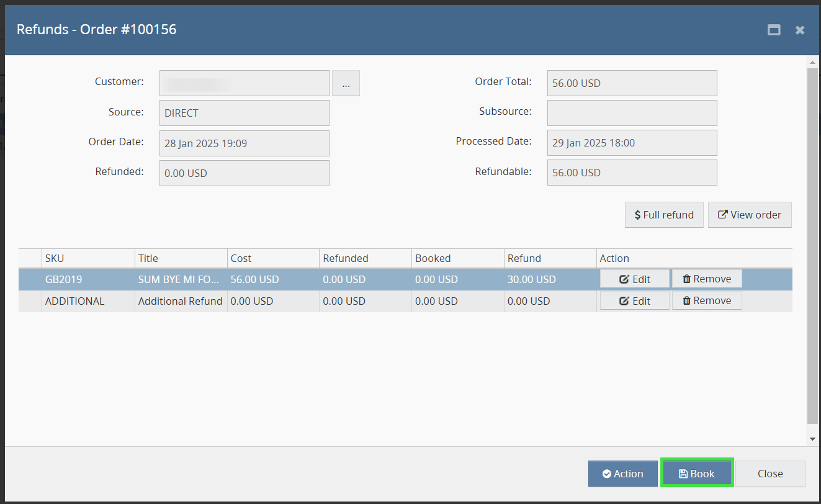Image resolution: width=821 pixels, height=504 pixels.
Task: Sort by the Refund column header
Action: tap(550, 258)
